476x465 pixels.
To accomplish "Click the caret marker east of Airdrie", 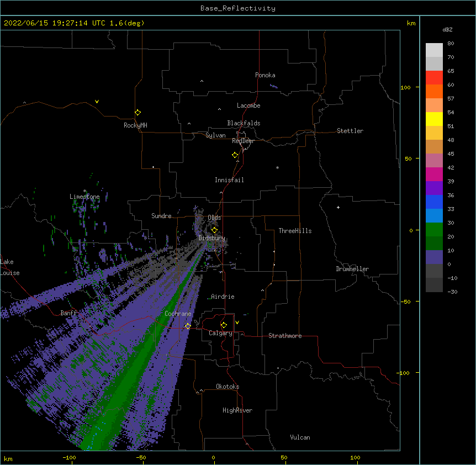I will coord(263,290).
